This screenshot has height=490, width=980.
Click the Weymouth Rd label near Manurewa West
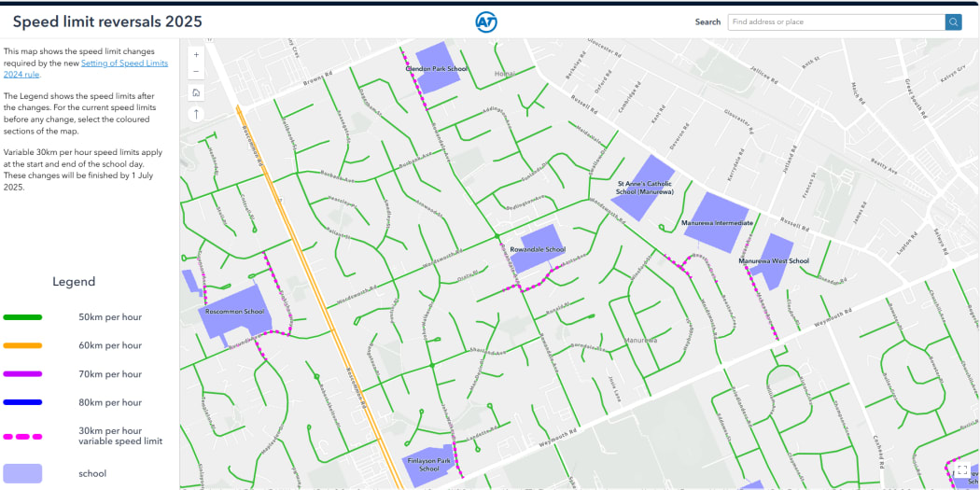(x=833, y=318)
